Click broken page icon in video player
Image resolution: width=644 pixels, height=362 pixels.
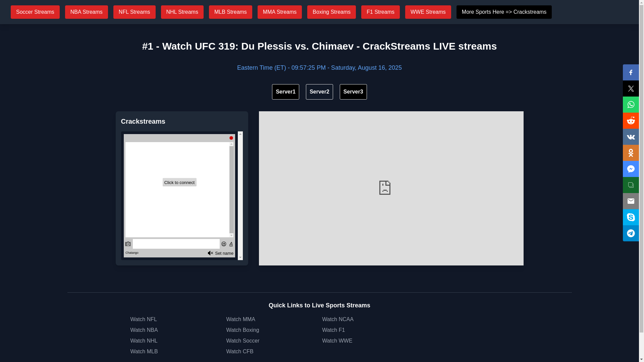click(x=385, y=188)
